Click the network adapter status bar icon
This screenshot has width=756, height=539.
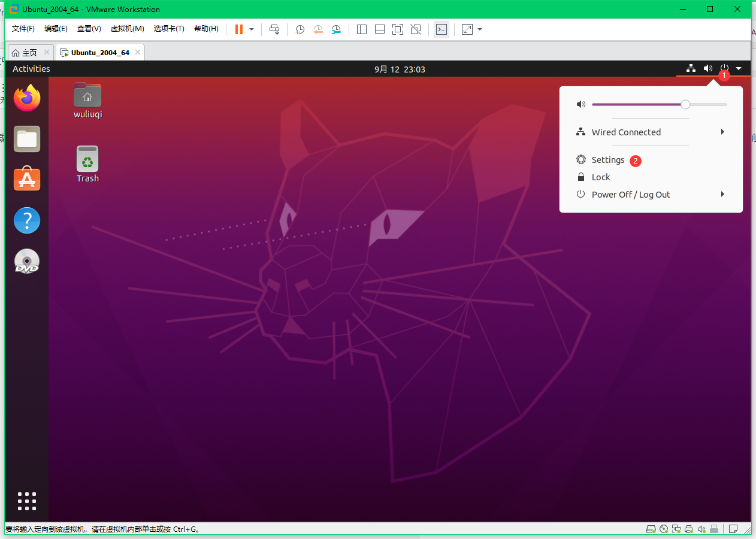coord(676,529)
